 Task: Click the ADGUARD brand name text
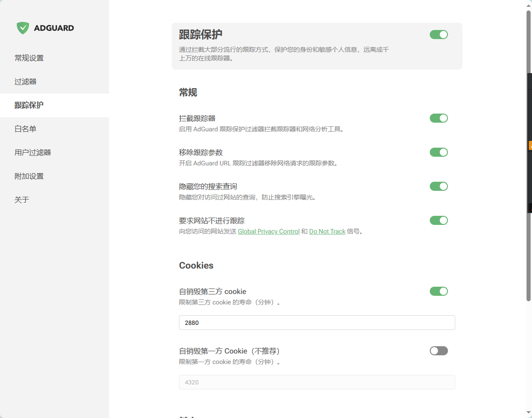click(54, 28)
